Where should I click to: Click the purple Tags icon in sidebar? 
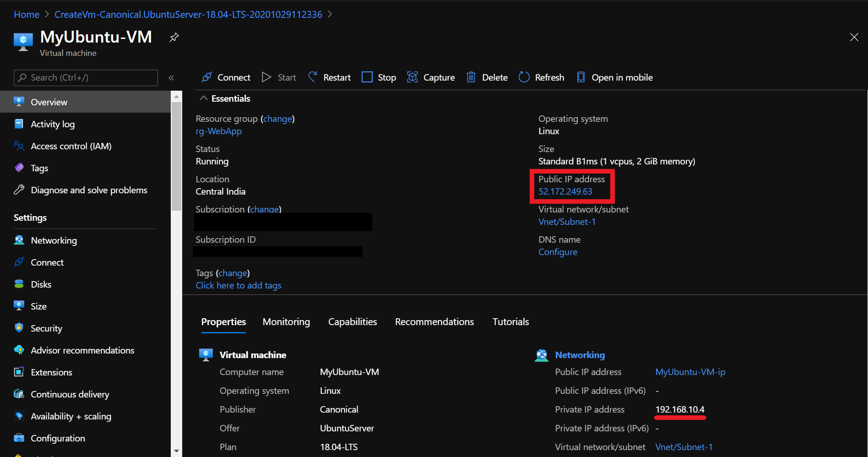pyautogui.click(x=19, y=168)
